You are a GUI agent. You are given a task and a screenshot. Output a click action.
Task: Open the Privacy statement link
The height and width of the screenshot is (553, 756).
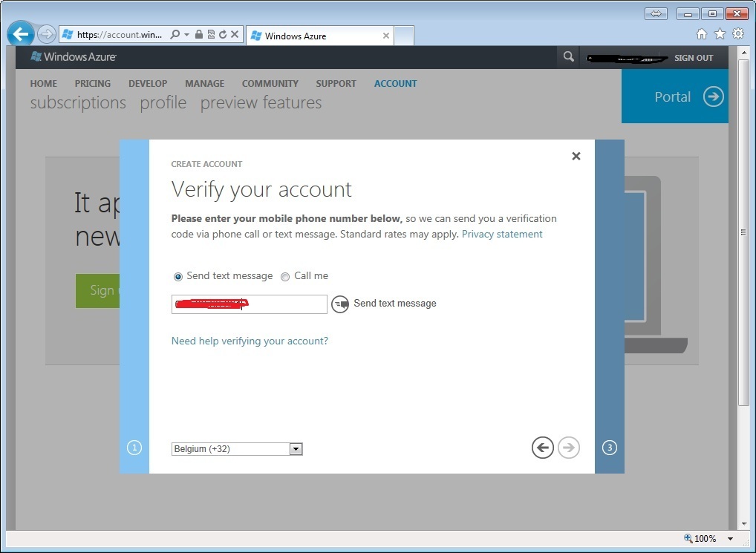coord(502,235)
